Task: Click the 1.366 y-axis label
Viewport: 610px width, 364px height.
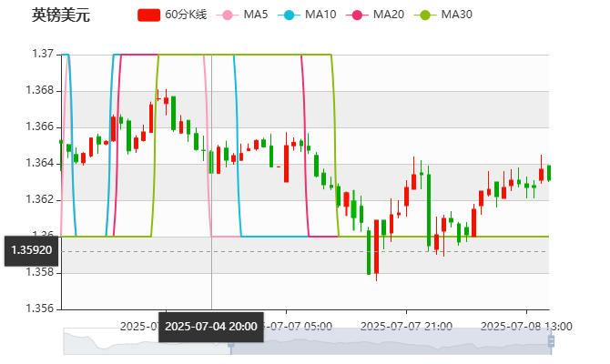Action: click(40, 126)
